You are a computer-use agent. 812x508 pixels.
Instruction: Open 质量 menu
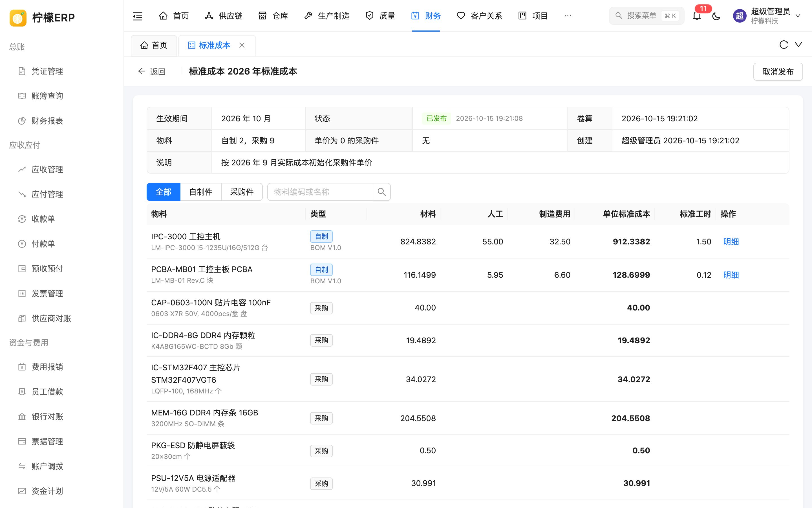click(x=380, y=16)
